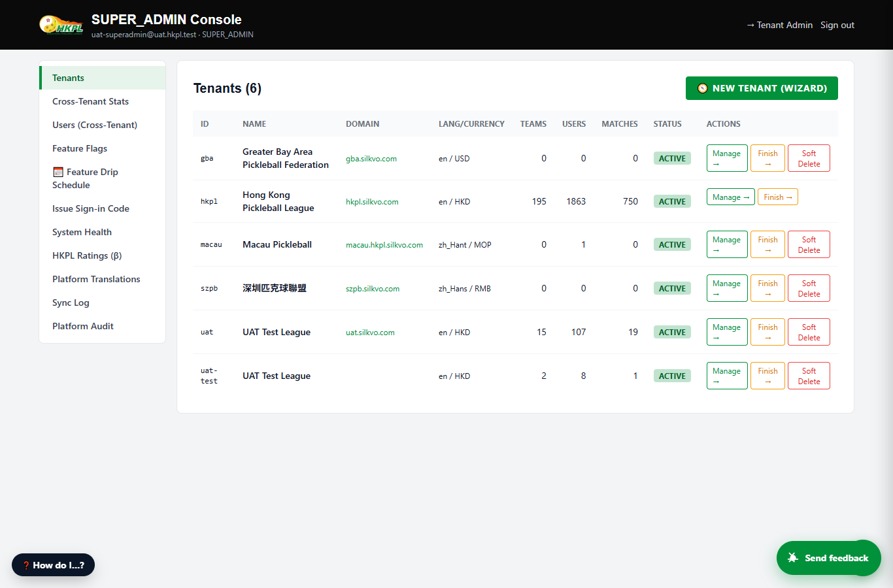893x588 pixels.
Task: Open System Health in sidebar
Action: pyautogui.click(x=103, y=232)
